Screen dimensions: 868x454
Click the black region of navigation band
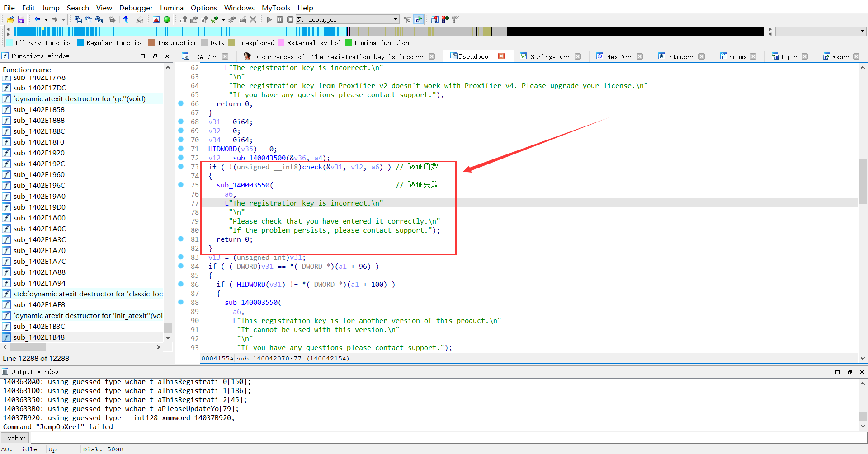633,31
